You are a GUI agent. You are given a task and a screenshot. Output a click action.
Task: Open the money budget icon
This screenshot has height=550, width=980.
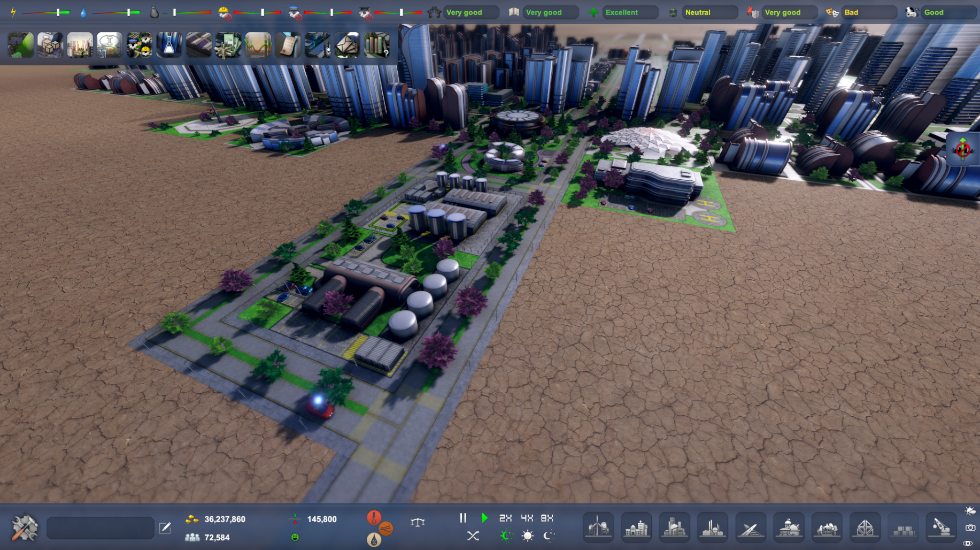point(228,45)
